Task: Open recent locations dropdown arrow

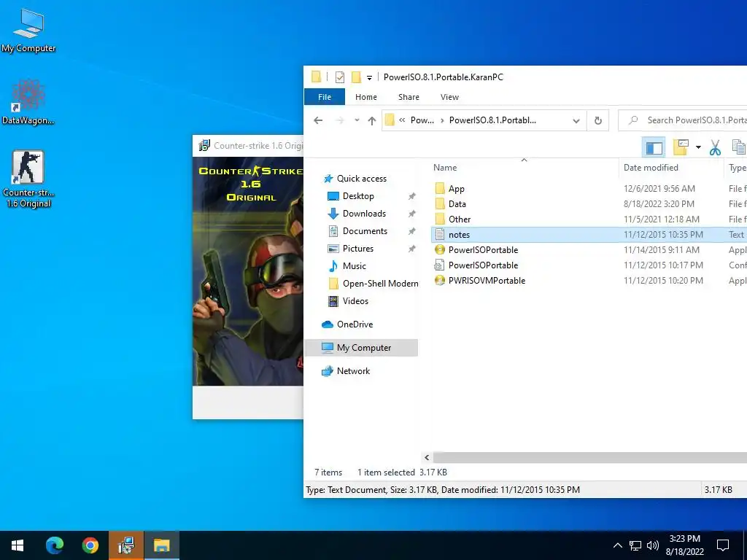Action: [x=357, y=120]
